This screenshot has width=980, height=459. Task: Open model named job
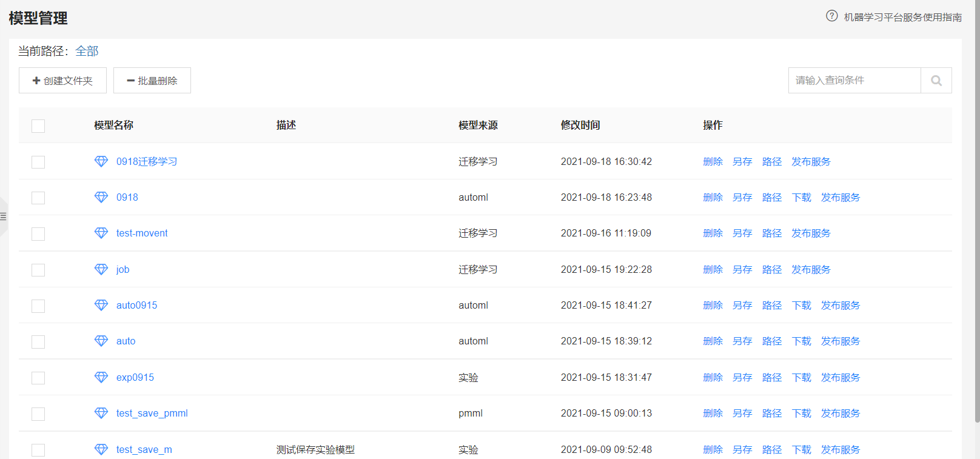[x=122, y=269]
